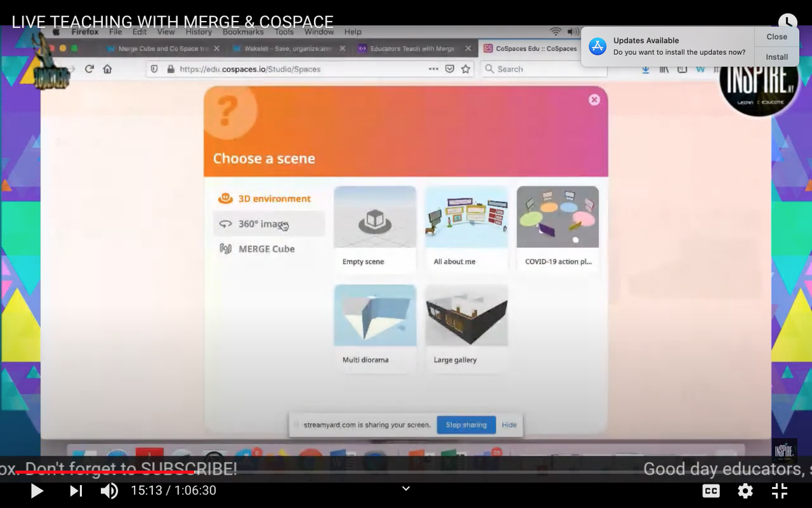Open the page actions three-dot menu
The width and height of the screenshot is (812, 508).
(433, 69)
